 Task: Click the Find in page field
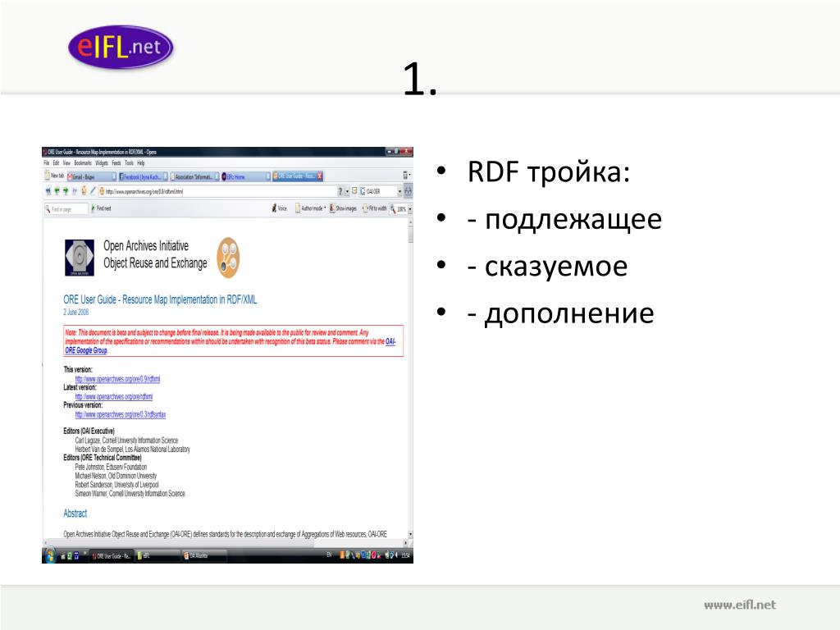pos(66,209)
